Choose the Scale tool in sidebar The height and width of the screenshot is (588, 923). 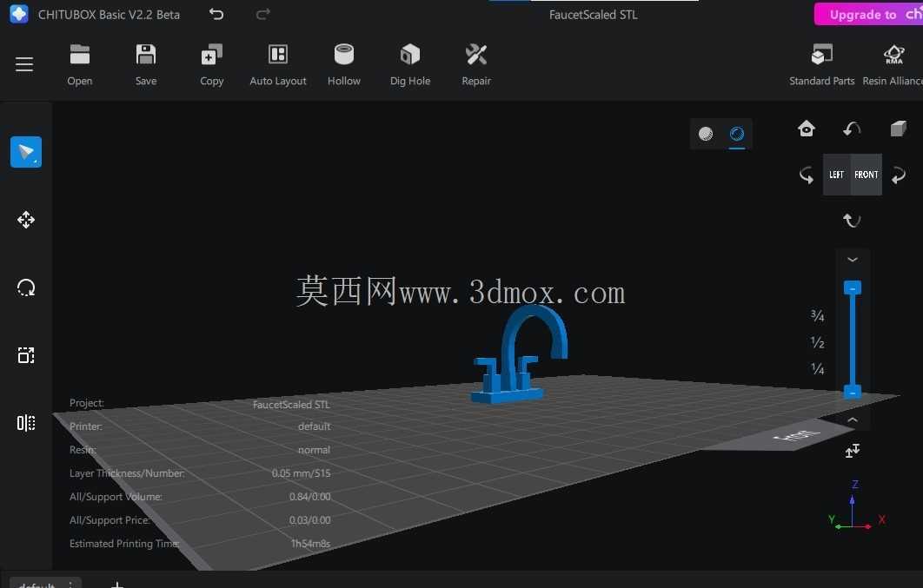[26, 355]
